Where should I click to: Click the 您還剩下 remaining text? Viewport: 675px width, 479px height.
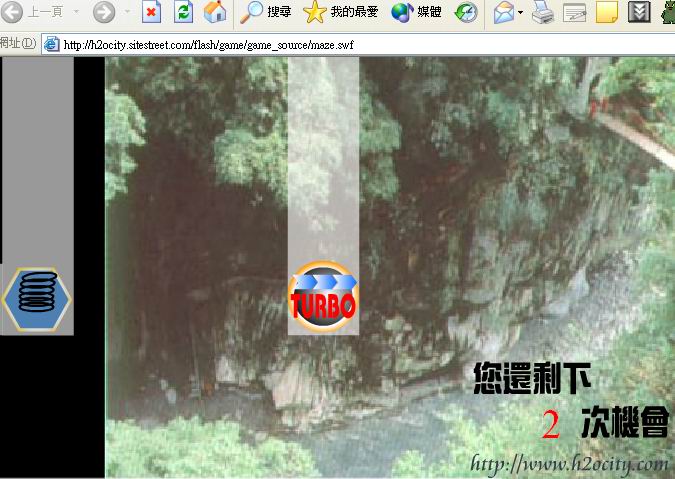[x=532, y=378]
